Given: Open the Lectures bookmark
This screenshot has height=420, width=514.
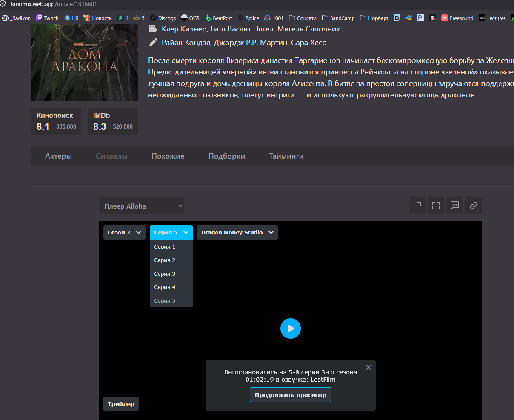Looking at the screenshot, I should [x=492, y=18].
